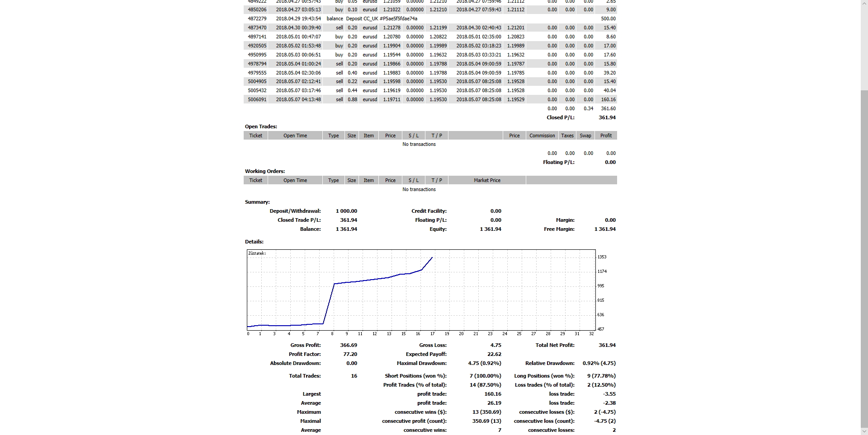
Task: Click Swap header in Open Trades table
Action: point(585,136)
